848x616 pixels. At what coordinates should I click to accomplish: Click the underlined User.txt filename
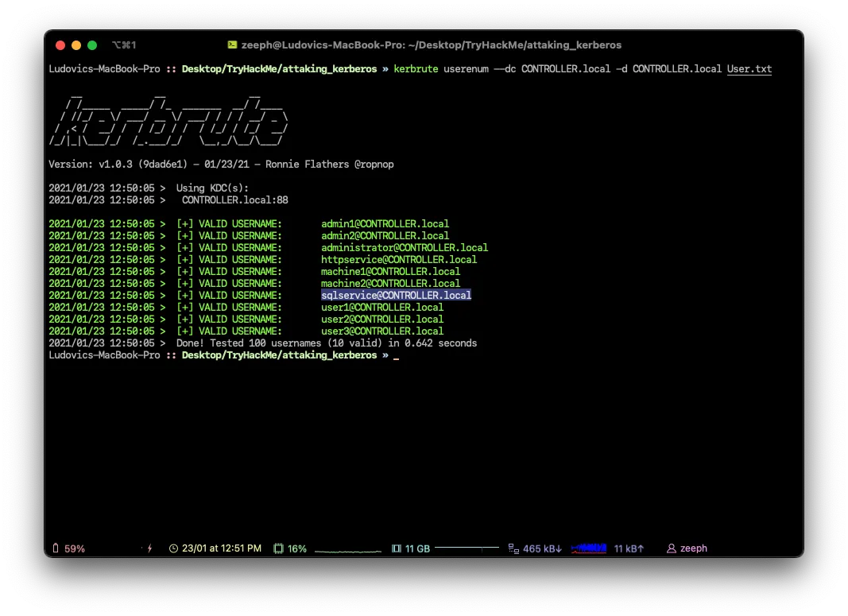(x=749, y=69)
